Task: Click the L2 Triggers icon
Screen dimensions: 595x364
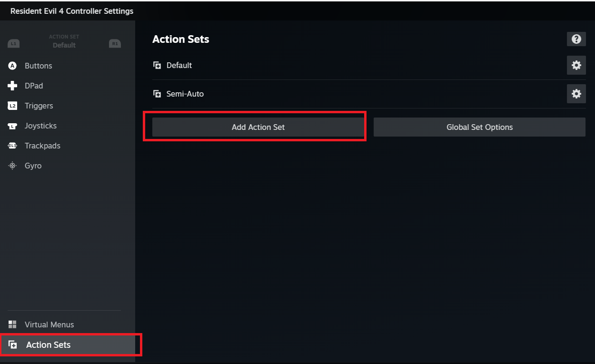Action: (x=13, y=106)
